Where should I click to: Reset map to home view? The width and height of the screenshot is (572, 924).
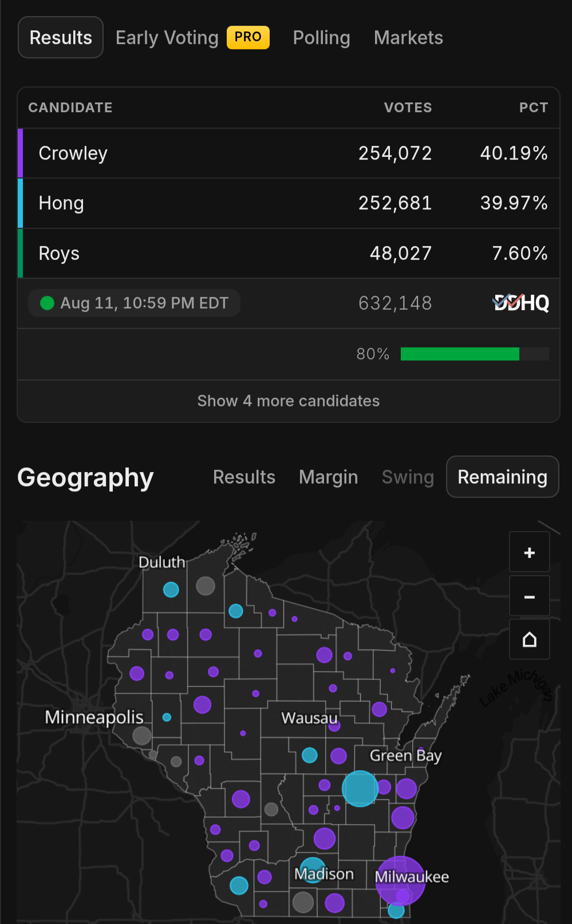click(530, 640)
